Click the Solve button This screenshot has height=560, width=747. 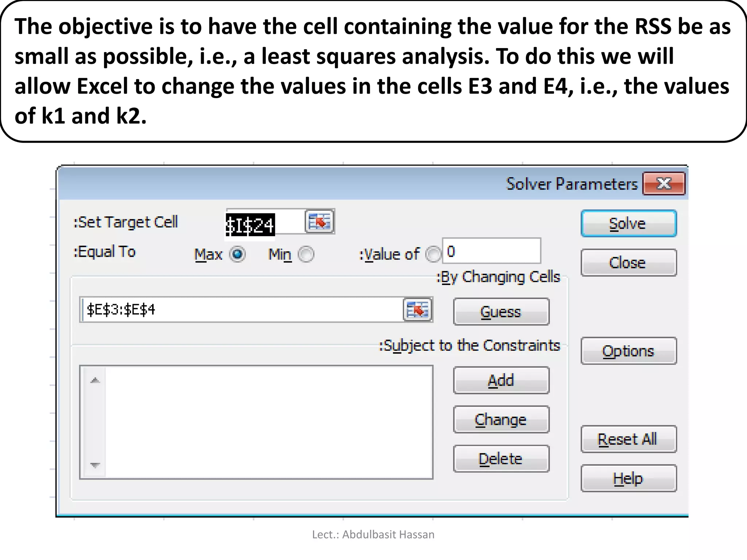coord(628,223)
